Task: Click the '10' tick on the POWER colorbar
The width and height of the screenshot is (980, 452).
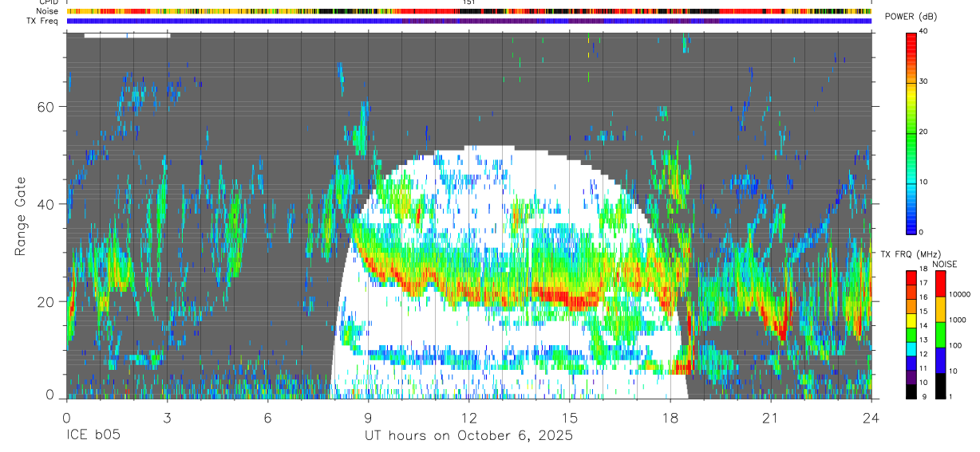Action: tap(923, 182)
